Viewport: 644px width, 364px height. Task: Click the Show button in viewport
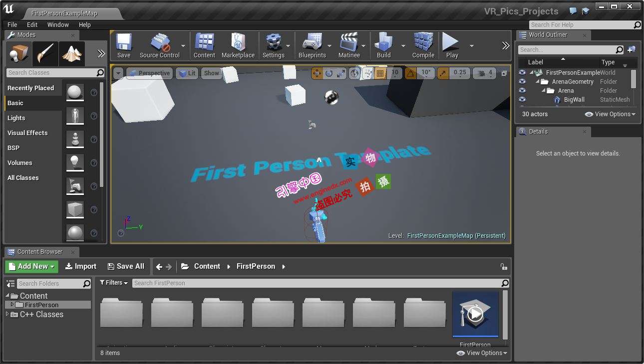(212, 73)
